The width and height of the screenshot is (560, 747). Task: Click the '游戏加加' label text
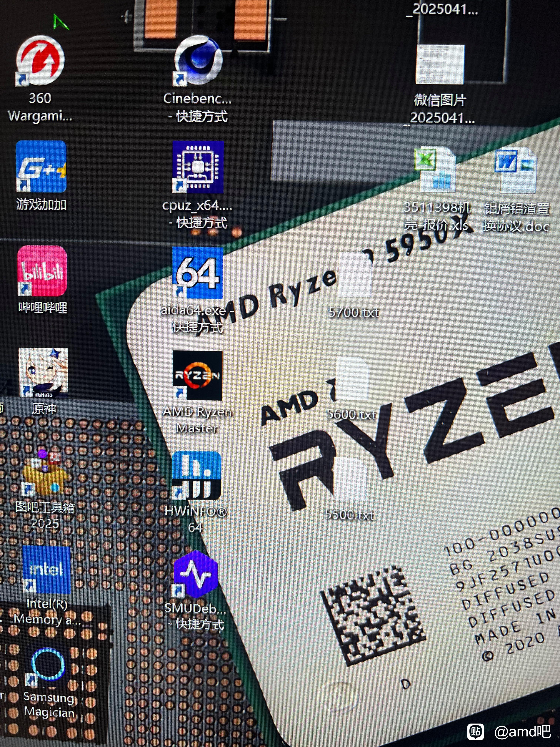coord(41,204)
